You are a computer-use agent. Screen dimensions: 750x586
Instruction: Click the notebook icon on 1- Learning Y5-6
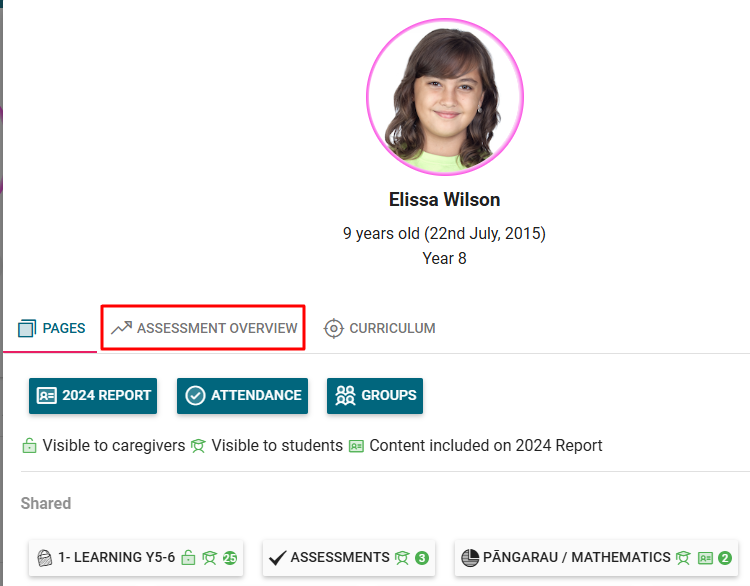[44, 558]
